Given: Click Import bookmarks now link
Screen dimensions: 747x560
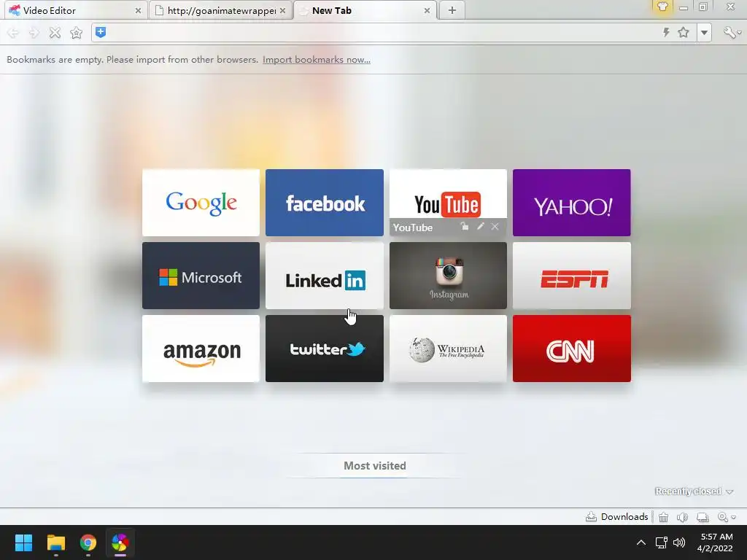Looking at the screenshot, I should (x=317, y=60).
